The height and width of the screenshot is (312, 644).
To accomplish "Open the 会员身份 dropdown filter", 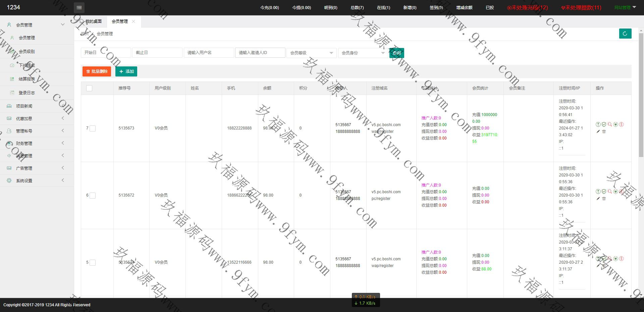I will pos(363,53).
